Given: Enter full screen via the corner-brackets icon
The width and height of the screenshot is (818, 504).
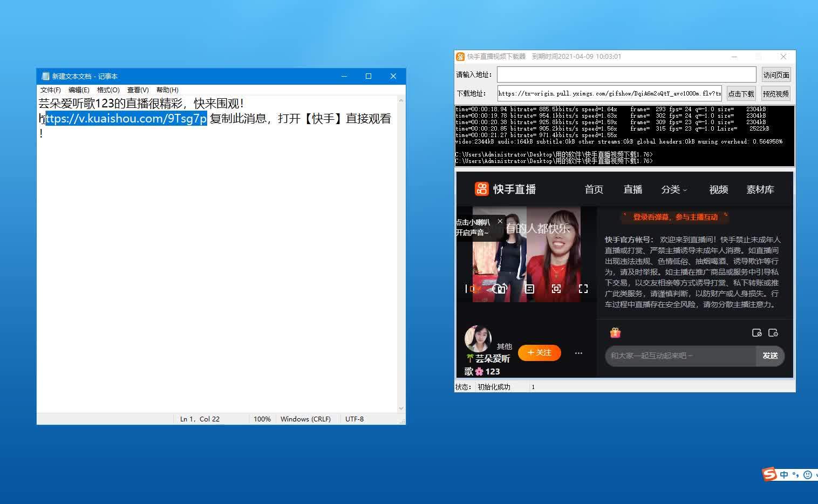Looking at the screenshot, I should (583, 289).
